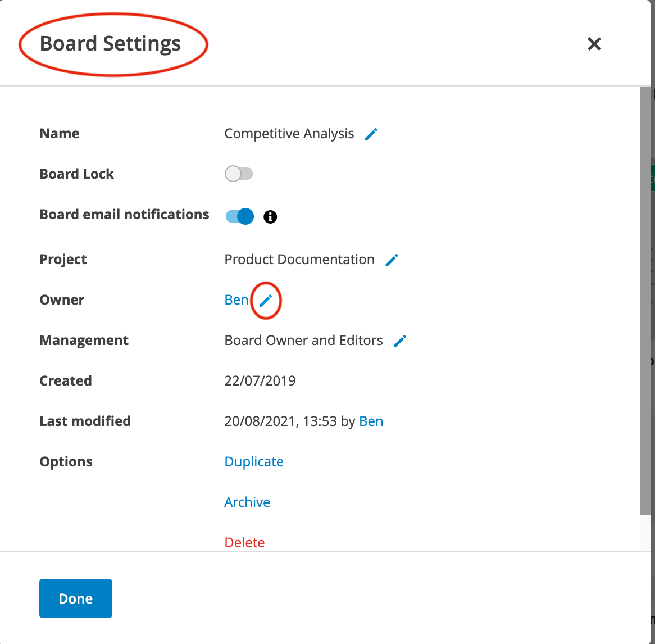Click the Management label
The height and width of the screenshot is (644, 655).
pyautogui.click(x=84, y=340)
